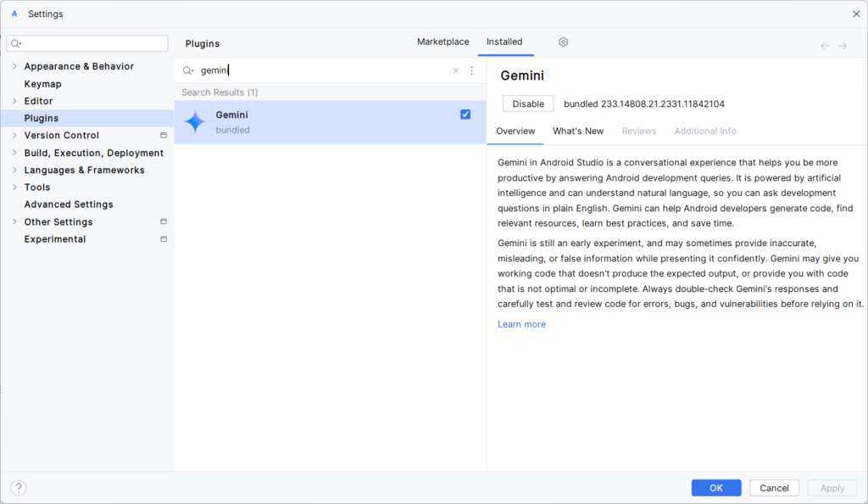Open the help question mark

[19, 487]
